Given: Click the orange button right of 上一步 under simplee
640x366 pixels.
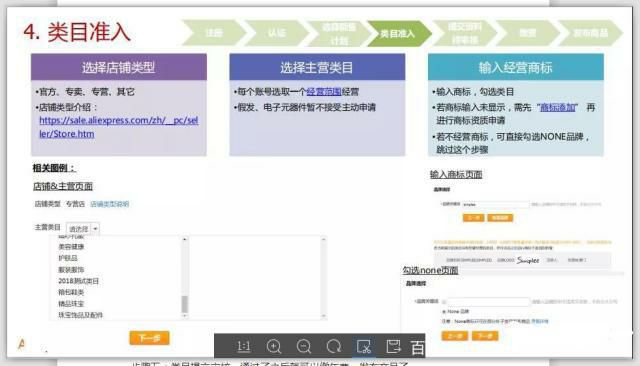Looking at the screenshot, I should pyautogui.click(x=500, y=217).
